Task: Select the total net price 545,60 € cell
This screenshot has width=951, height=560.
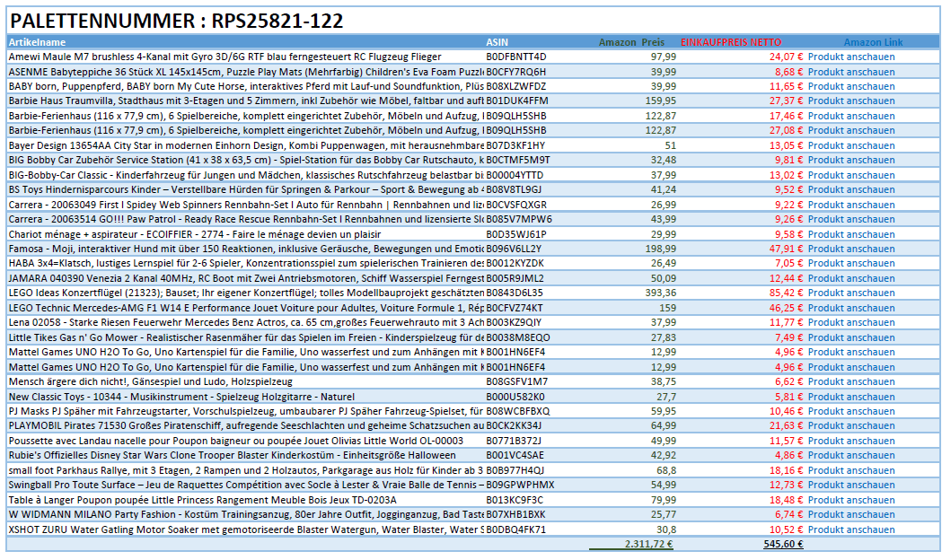Action: pyautogui.click(x=782, y=544)
